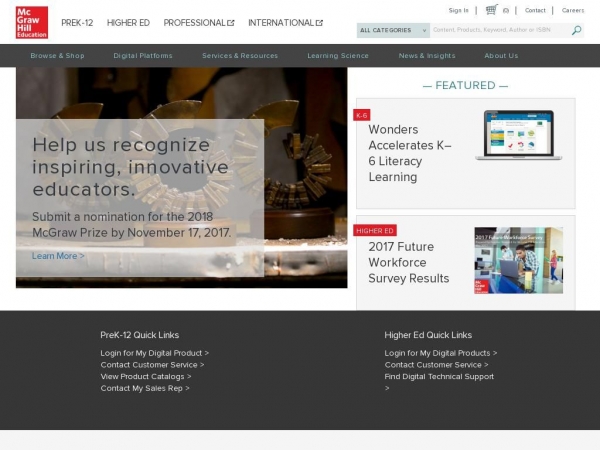
Task: Open the HIGHER ED section
Action: point(128,23)
